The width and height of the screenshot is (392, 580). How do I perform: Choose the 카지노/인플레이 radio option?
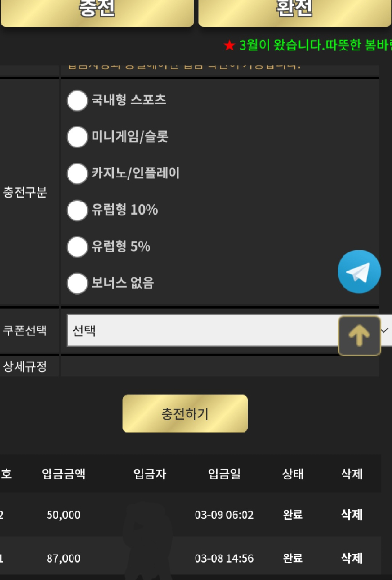77,174
